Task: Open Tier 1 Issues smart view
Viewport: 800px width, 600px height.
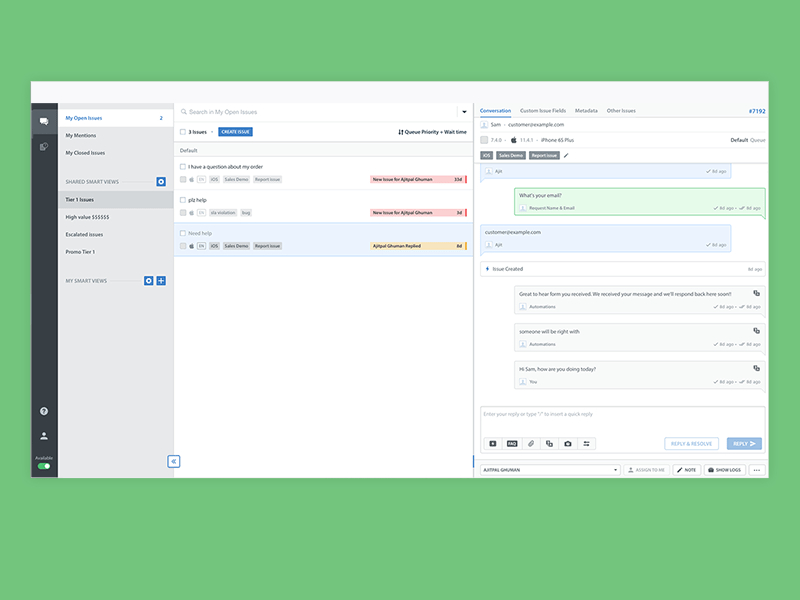Action: tap(116, 199)
